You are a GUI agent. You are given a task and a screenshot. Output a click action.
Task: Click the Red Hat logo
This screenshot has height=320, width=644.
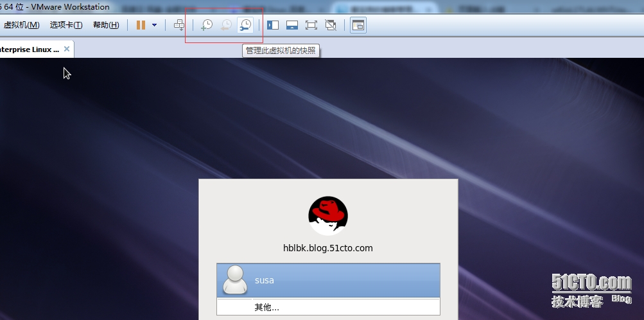[x=328, y=216]
